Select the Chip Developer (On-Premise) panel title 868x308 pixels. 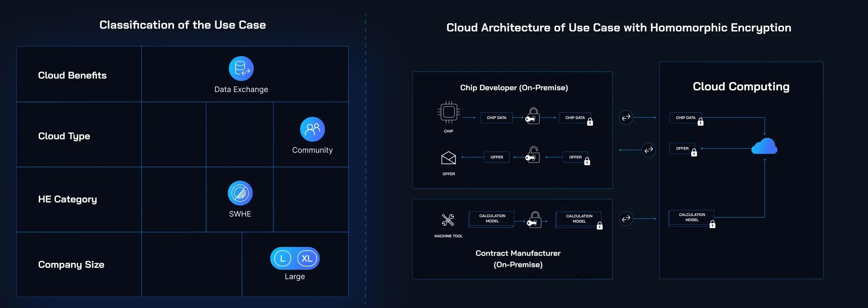click(514, 87)
